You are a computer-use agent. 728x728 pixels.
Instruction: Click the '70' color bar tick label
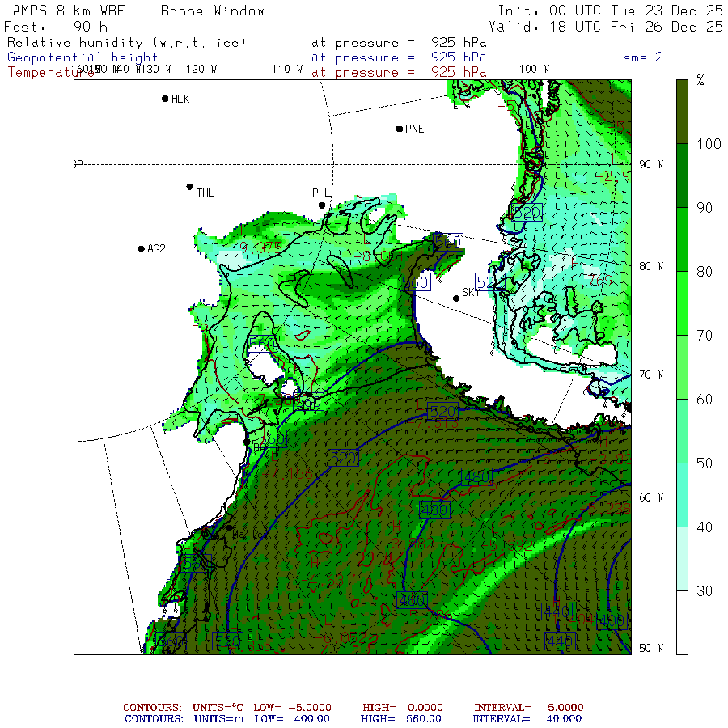tap(705, 335)
